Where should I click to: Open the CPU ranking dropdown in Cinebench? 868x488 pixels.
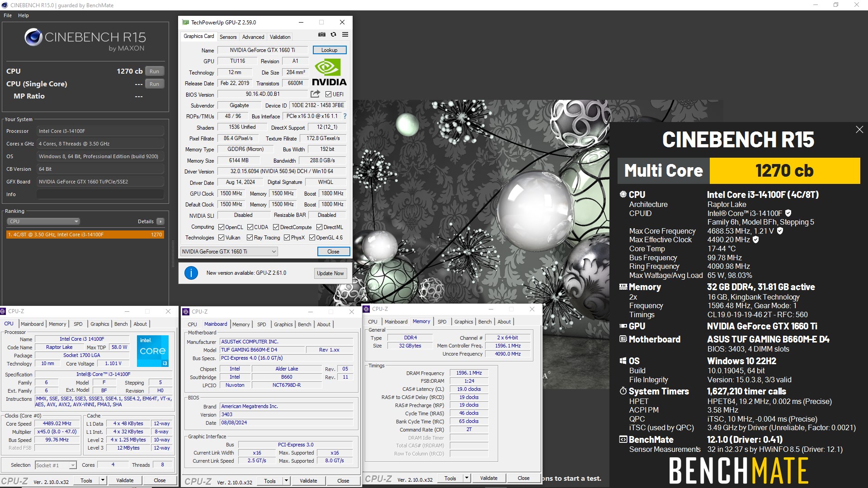click(43, 221)
